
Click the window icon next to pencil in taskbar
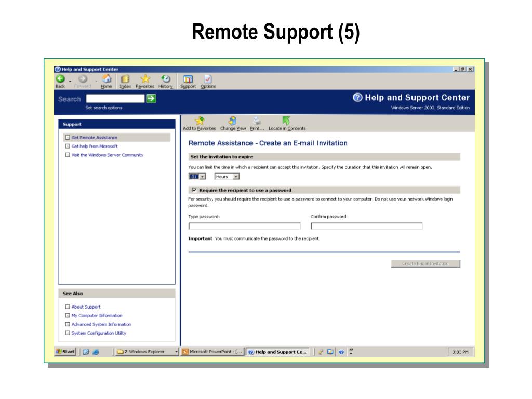(x=330, y=352)
